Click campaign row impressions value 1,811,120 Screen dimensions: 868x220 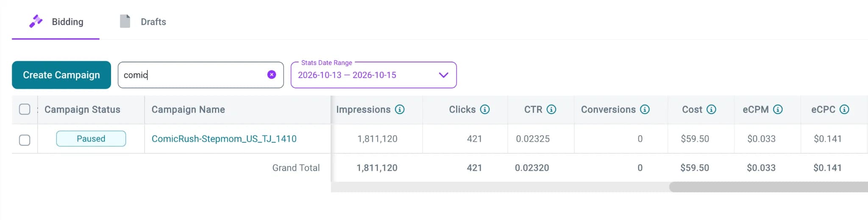pos(377,139)
